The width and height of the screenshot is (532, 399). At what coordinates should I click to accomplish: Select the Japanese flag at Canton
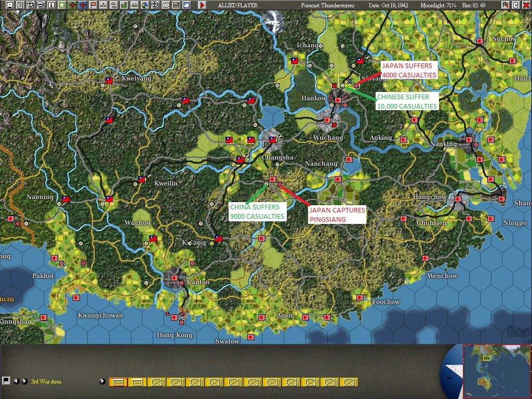(175, 278)
